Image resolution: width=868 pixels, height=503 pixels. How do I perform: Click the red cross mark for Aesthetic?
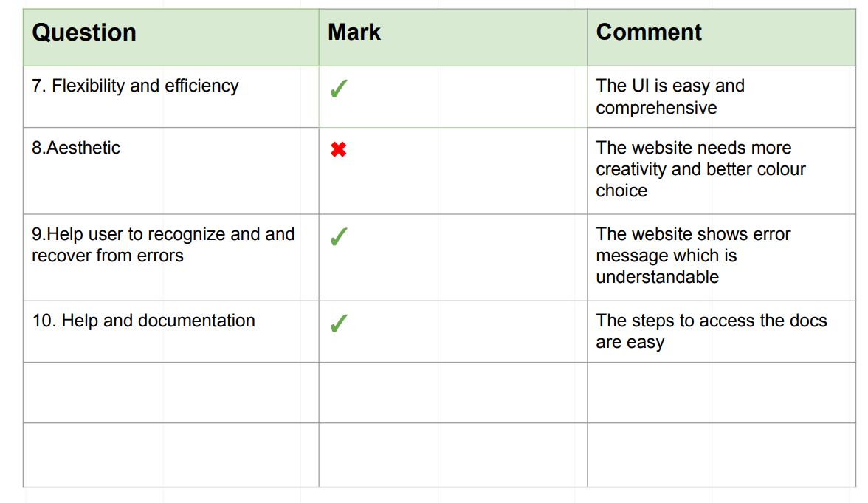coord(339,149)
